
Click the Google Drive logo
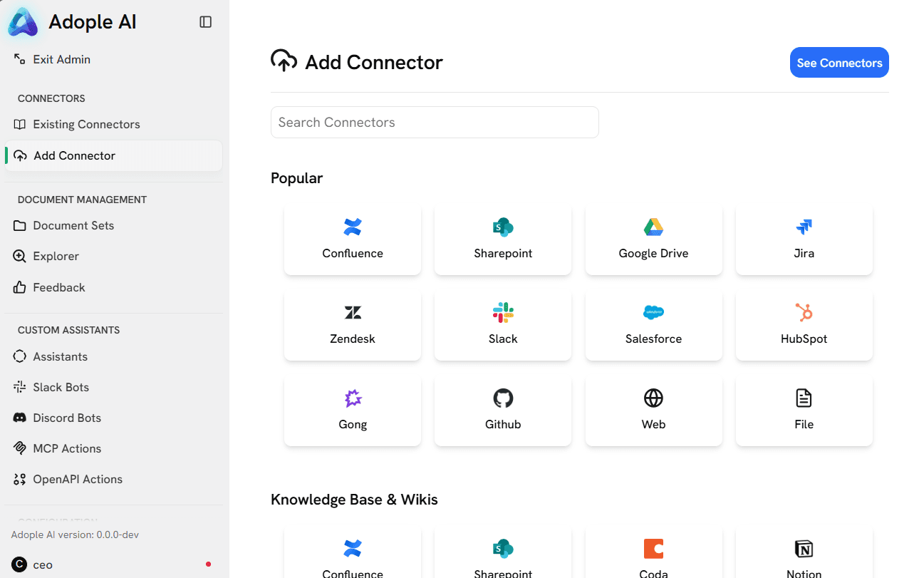point(653,227)
